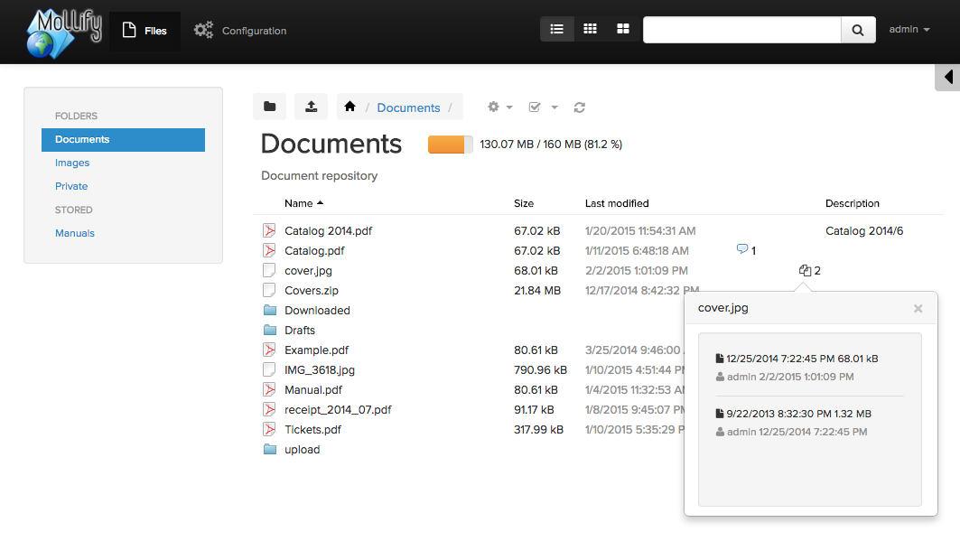960x560 pixels.
Task: Close the cover.jpg versions popup
Action: tap(918, 309)
